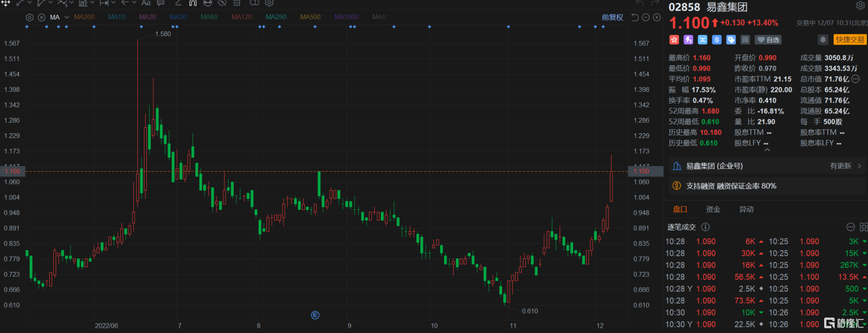868x333 pixels.
Task: Click the blue dollar sign icon
Action: (716, 40)
